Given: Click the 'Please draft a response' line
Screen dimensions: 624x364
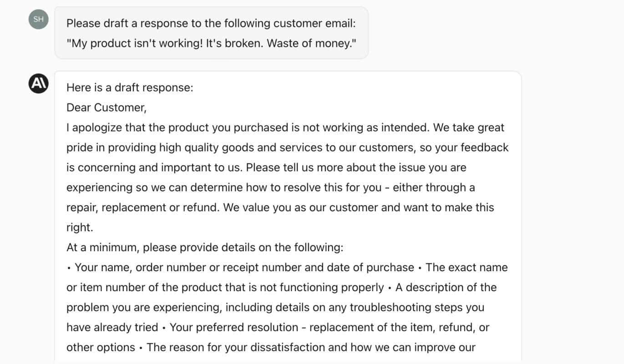Looking at the screenshot, I should click(x=211, y=23).
